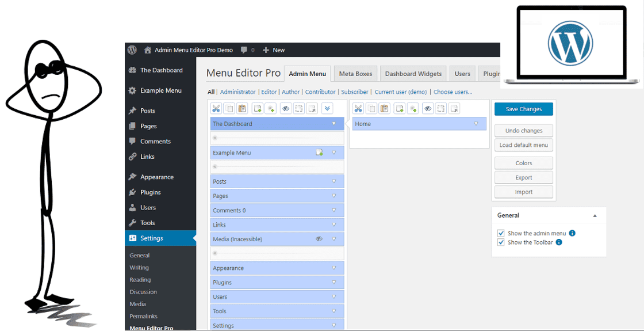Viewport: 644px width, 331px height.
Task: Open the Colors button
Action: [x=524, y=163]
